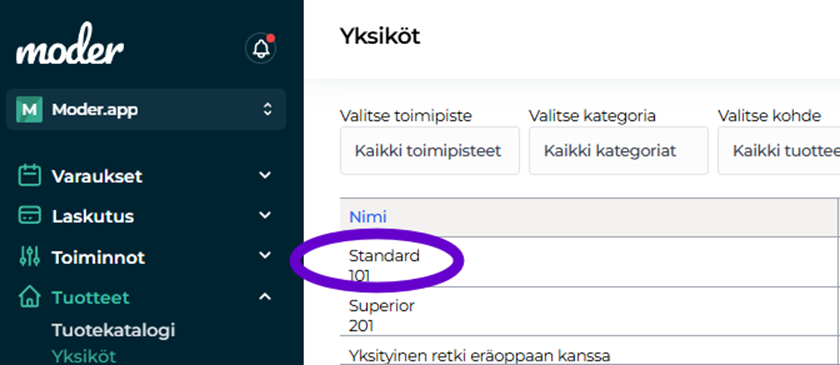Click the Valitse kategoria label
This screenshot has width=840, height=365.
pyautogui.click(x=592, y=116)
